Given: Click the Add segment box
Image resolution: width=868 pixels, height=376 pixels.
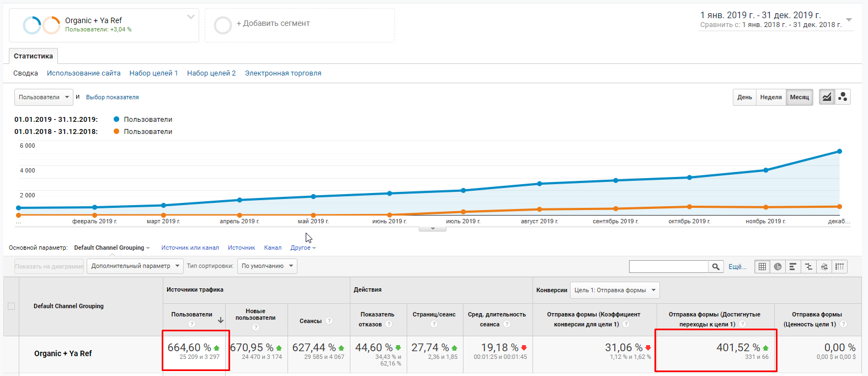Looking at the screenshot, I should (300, 25).
